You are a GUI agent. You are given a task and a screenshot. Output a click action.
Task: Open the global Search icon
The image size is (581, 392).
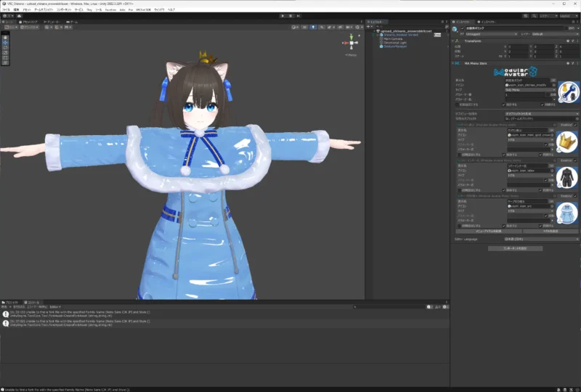[x=534, y=16]
